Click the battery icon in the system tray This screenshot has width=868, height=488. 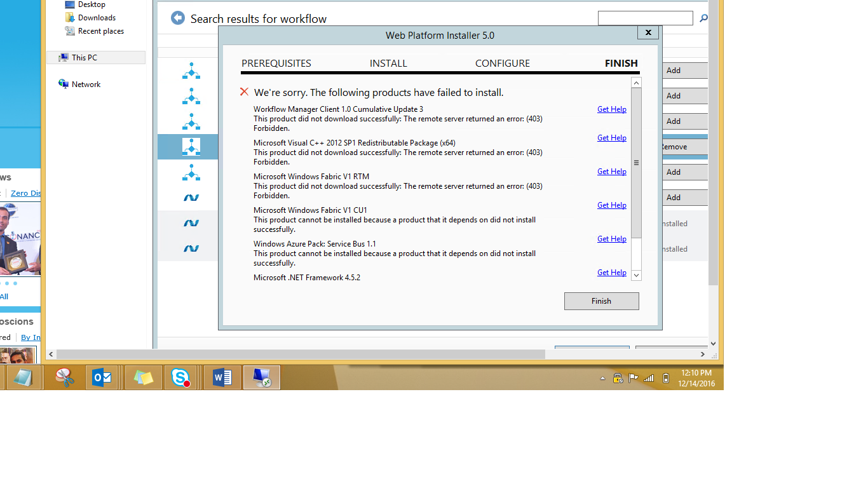665,378
